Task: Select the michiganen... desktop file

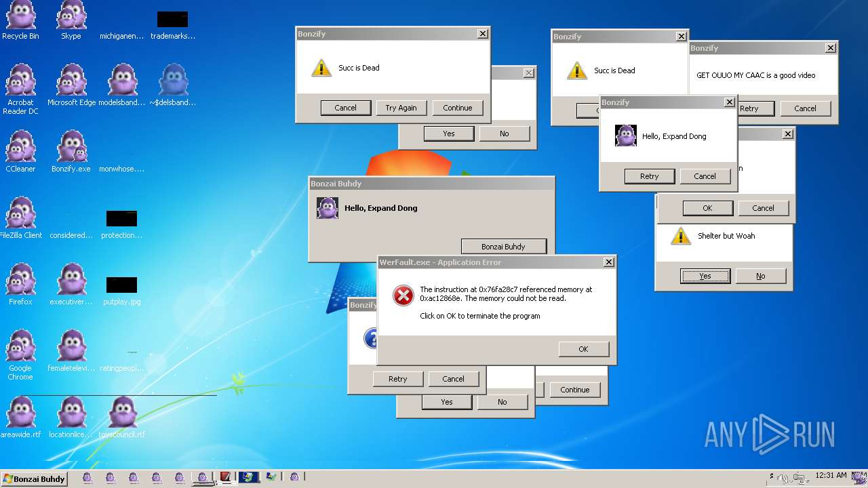Action: pos(122,36)
